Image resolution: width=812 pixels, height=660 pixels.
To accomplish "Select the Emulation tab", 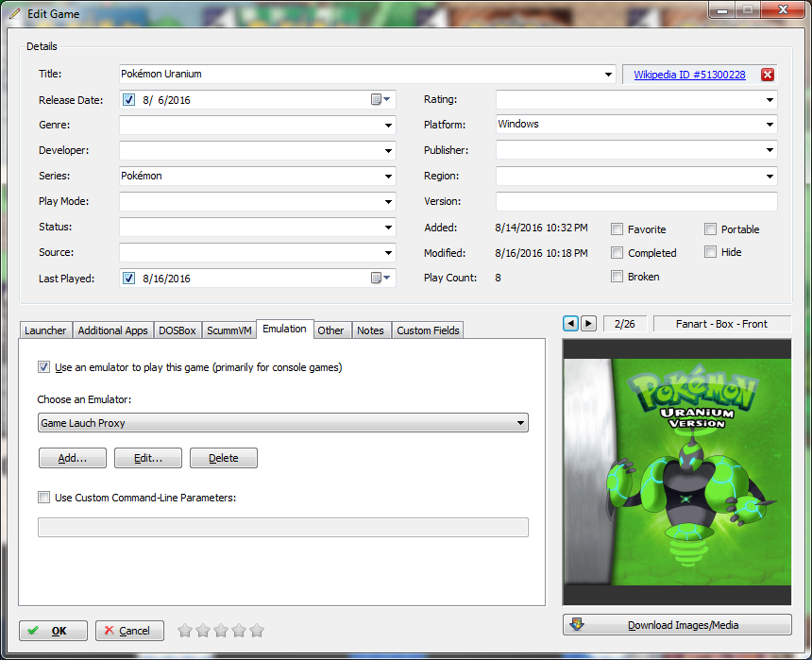I will tap(284, 329).
